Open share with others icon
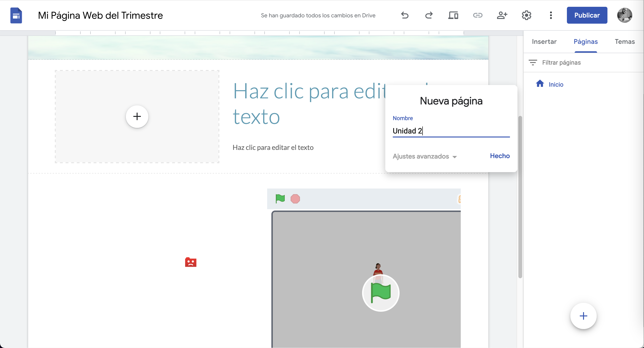 coord(502,15)
